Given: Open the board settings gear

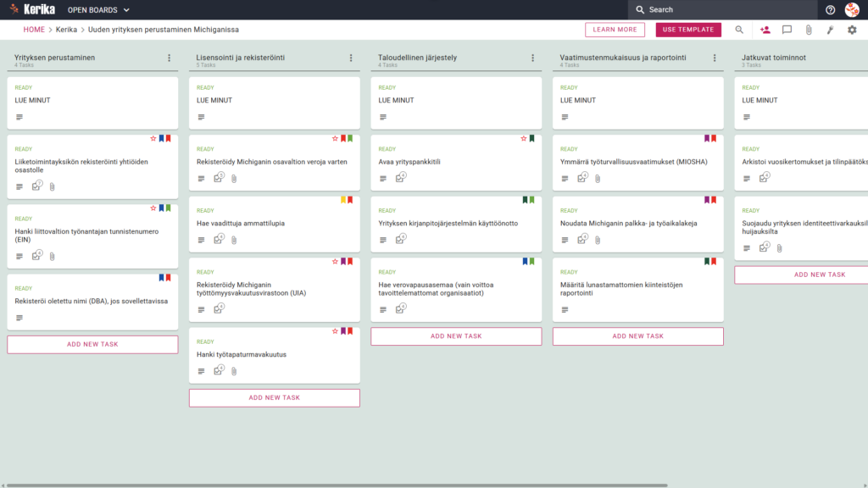Looking at the screenshot, I should (852, 30).
